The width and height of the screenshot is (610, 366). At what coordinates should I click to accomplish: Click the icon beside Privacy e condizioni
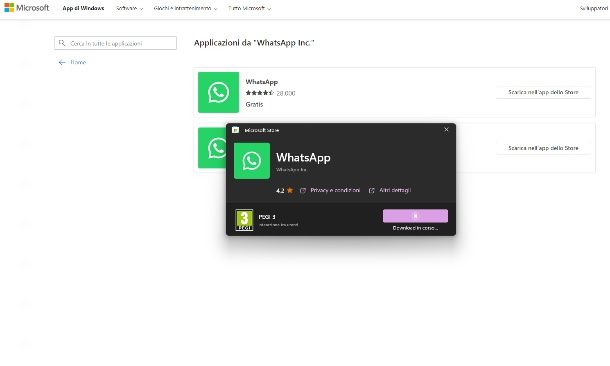(303, 191)
